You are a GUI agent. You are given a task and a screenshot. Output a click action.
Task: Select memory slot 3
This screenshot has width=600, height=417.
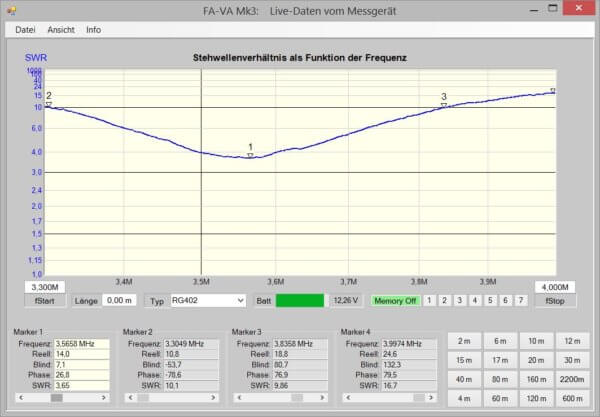pos(460,301)
